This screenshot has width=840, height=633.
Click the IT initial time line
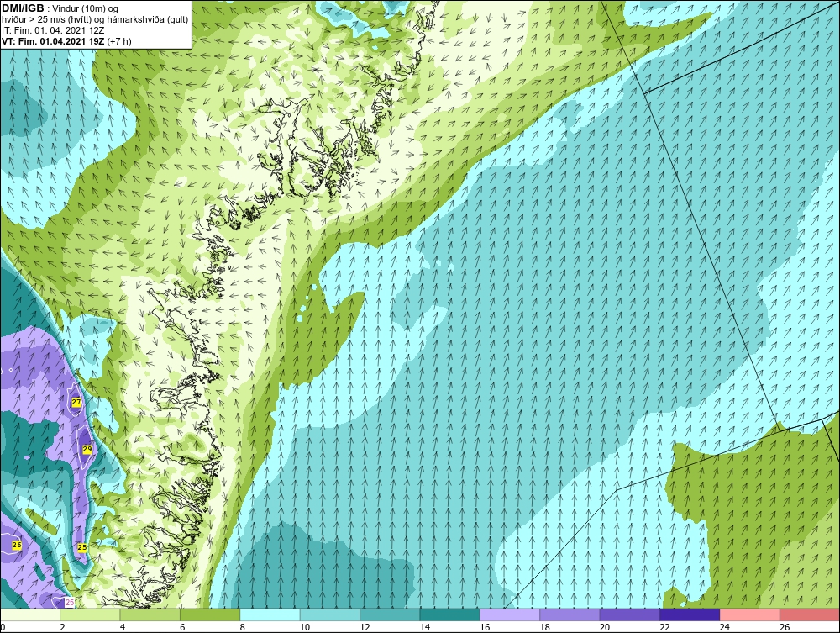coord(53,30)
